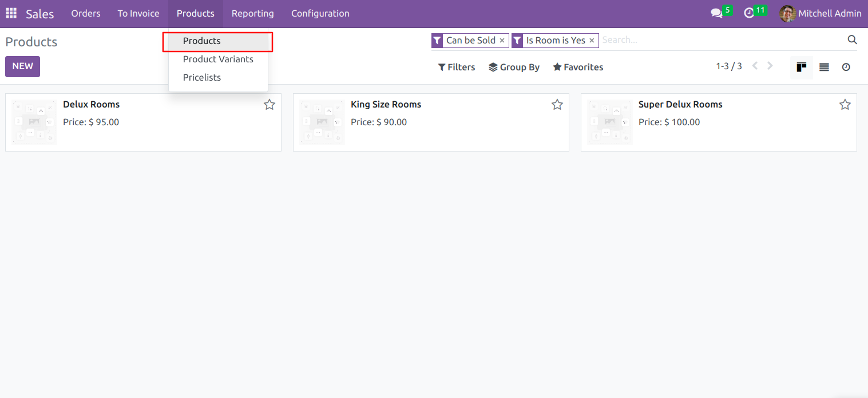Open Delux Rooms product thumbnail
Viewport: 868px width, 398px height.
tap(34, 122)
